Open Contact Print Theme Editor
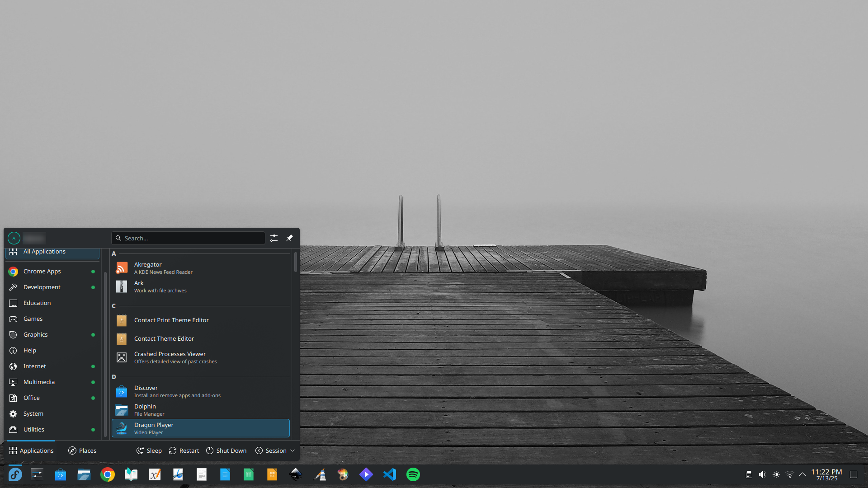This screenshot has height=488, width=868. (x=201, y=320)
